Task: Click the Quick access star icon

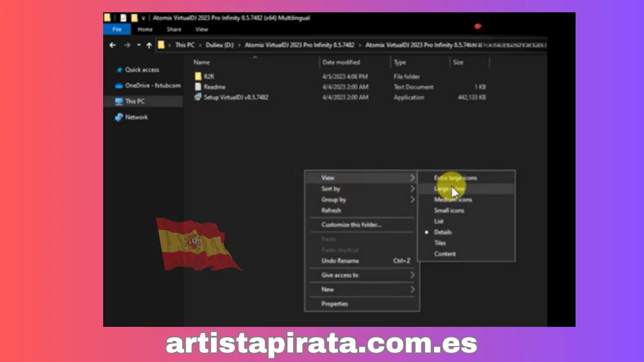Action: click(119, 70)
